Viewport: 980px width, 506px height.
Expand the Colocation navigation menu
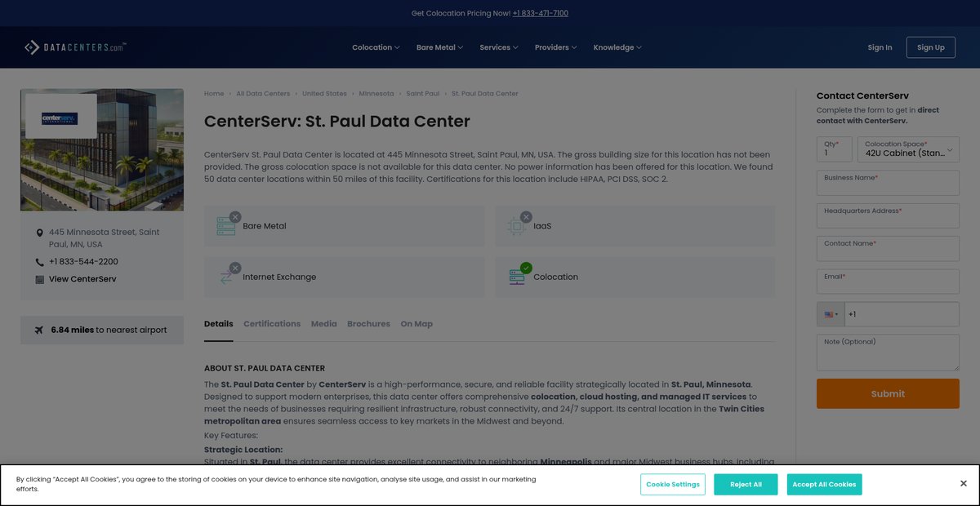click(376, 47)
